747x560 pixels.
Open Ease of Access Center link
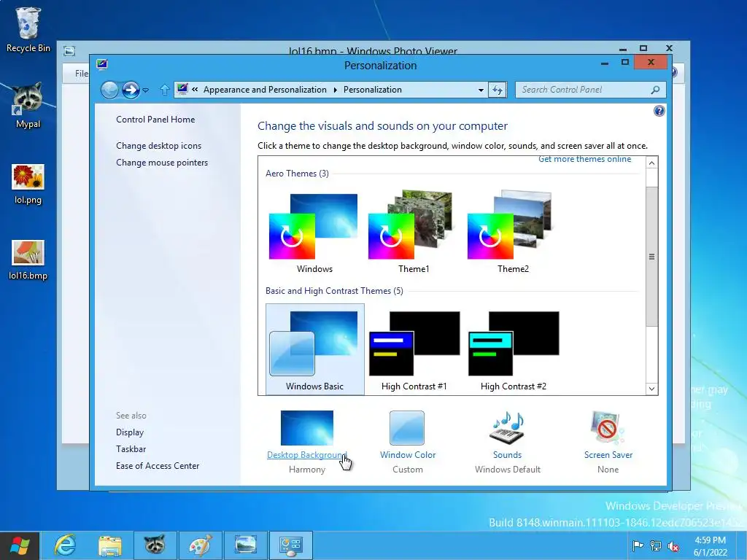click(x=158, y=466)
